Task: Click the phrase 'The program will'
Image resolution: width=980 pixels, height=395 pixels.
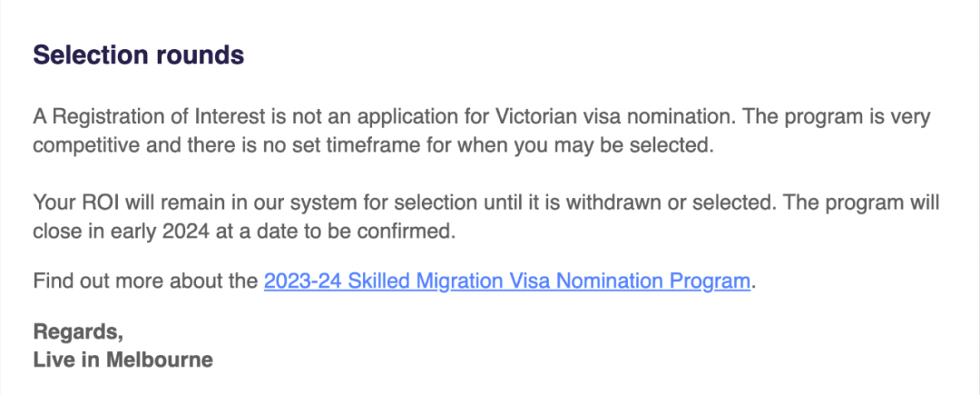Action: [x=860, y=203]
